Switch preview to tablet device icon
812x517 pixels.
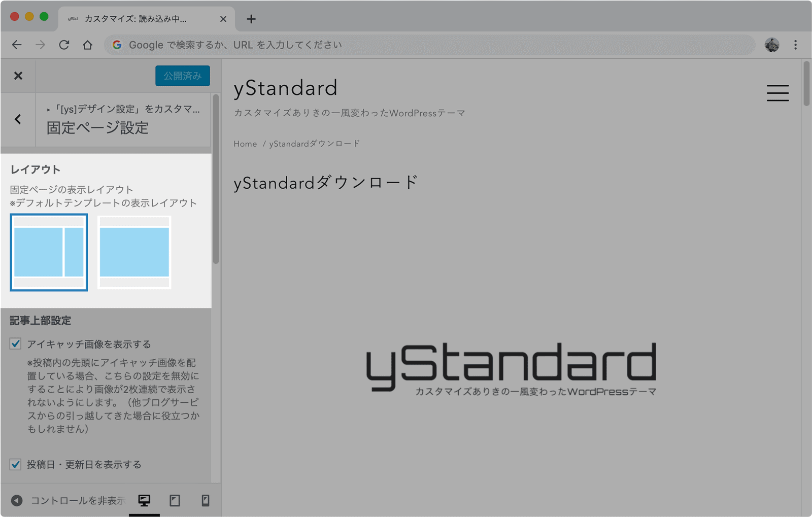[175, 501]
